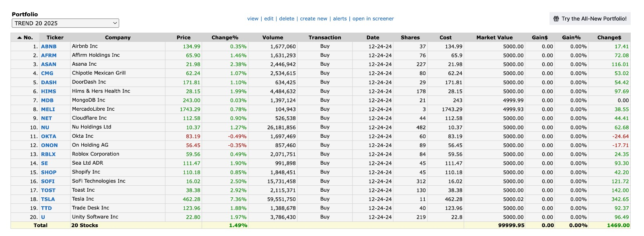Open OKTA ticker link

pos(49,136)
